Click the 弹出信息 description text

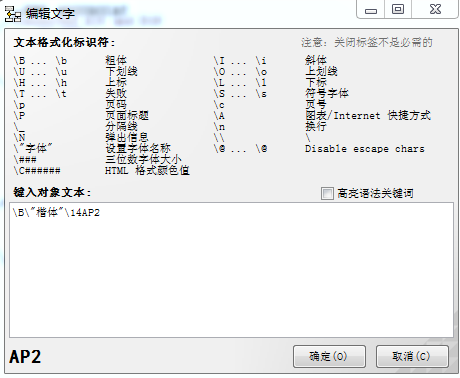tap(127, 137)
